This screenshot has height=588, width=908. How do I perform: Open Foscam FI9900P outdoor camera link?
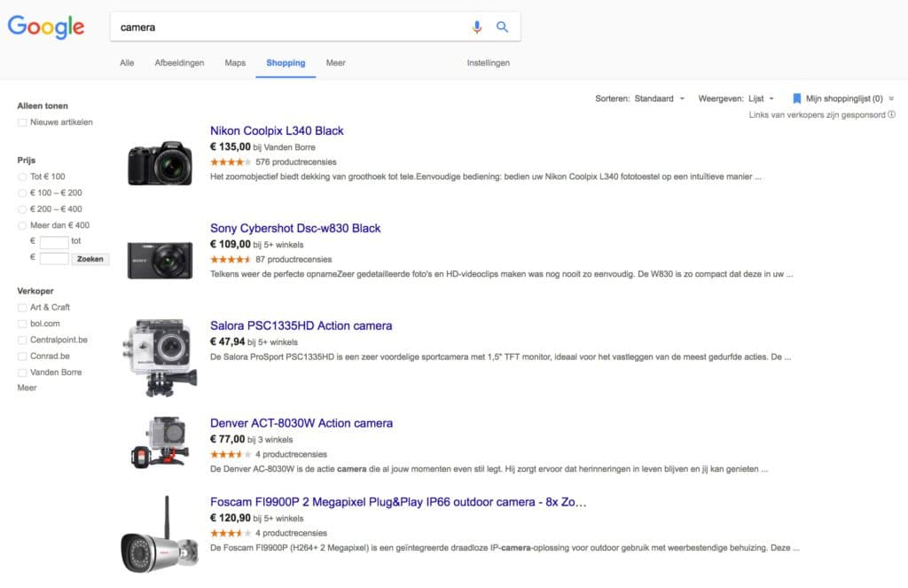click(398, 502)
